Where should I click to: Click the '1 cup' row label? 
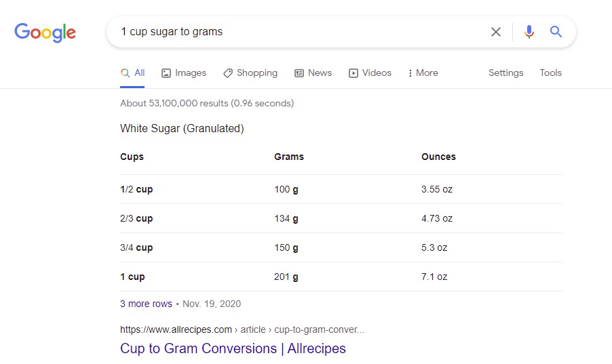point(132,277)
